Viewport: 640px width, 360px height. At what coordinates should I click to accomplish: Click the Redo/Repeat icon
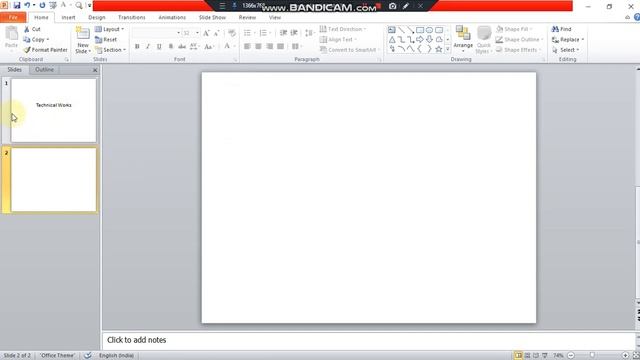point(42,5)
